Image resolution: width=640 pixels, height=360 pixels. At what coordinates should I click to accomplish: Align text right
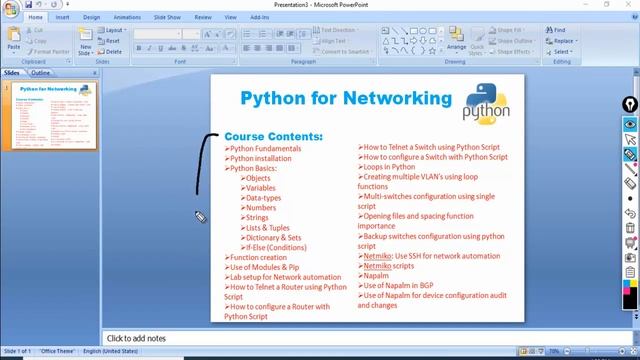tap(269, 48)
